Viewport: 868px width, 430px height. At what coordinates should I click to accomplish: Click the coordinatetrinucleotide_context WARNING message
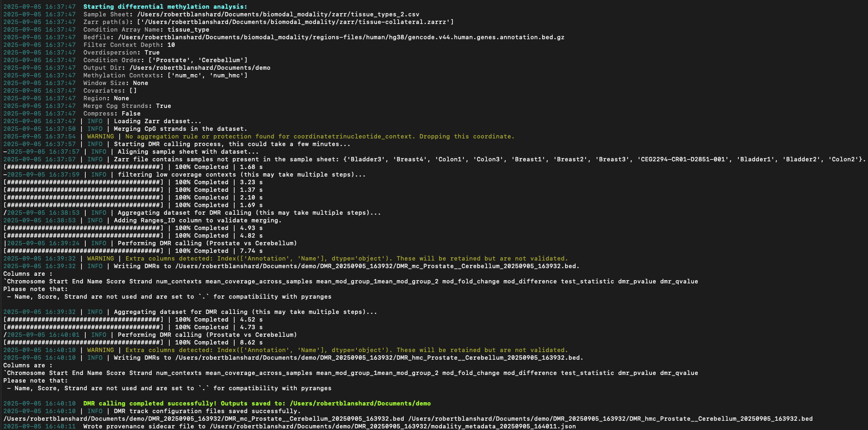[319, 136]
